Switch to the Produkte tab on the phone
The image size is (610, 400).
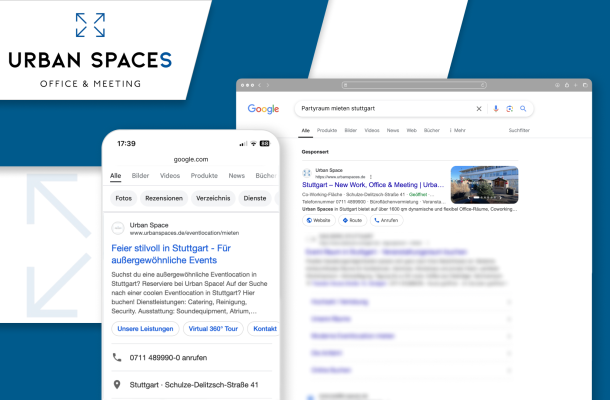(x=204, y=175)
